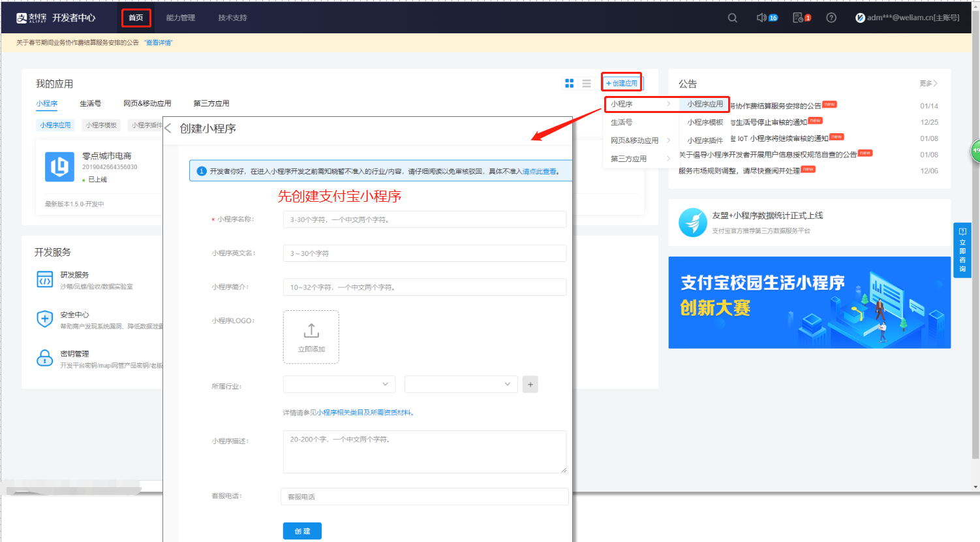The image size is (980, 542).
Task: Open the 安全中心 shield icon
Action: pyautogui.click(x=45, y=319)
